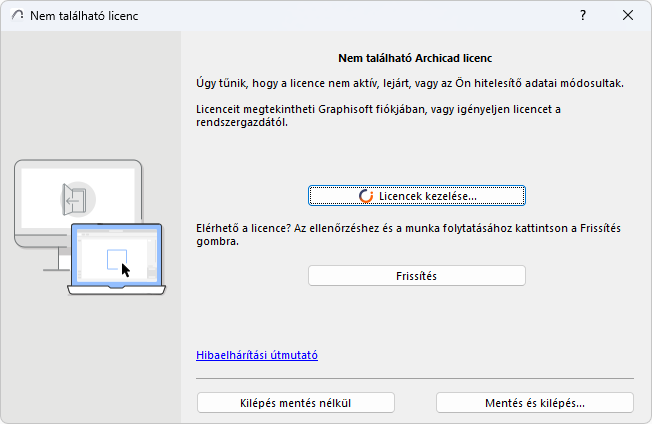The height and width of the screenshot is (424, 652).
Task: Click the exit door icon on the monitor
Action: coord(72,198)
